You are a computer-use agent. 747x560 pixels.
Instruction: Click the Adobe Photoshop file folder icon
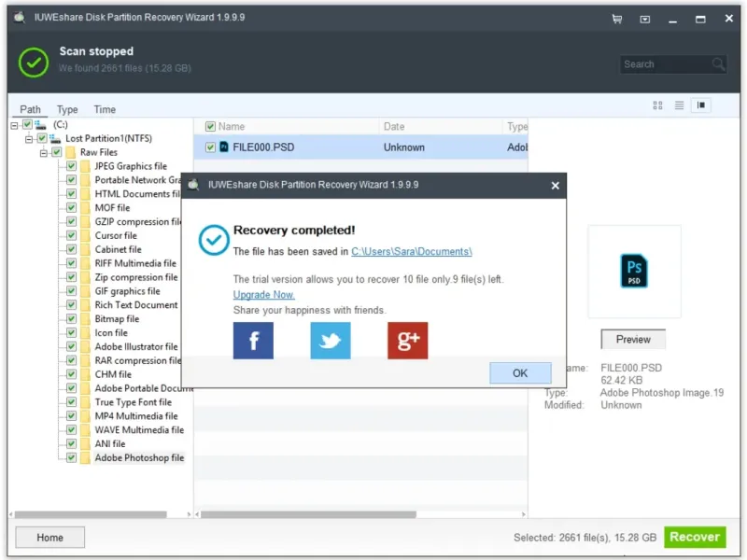[85, 457]
